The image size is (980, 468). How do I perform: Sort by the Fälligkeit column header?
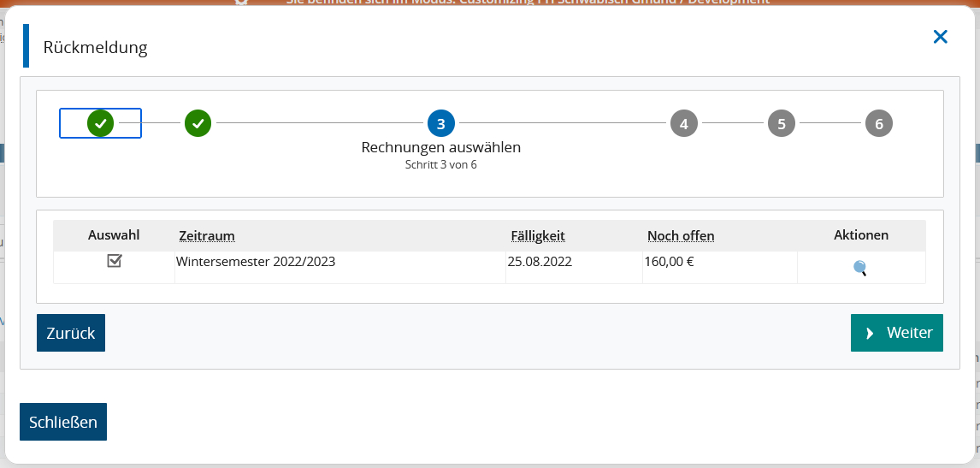(x=538, y=236)
